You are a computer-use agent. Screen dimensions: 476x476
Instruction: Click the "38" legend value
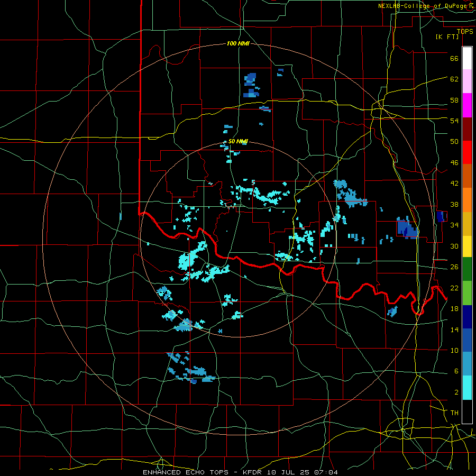(454, 204)
